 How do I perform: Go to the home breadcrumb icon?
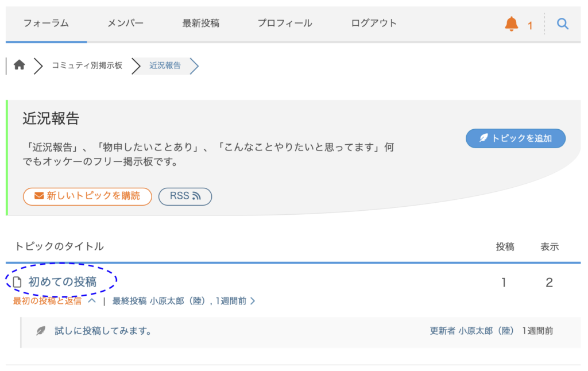coord(20,65)
